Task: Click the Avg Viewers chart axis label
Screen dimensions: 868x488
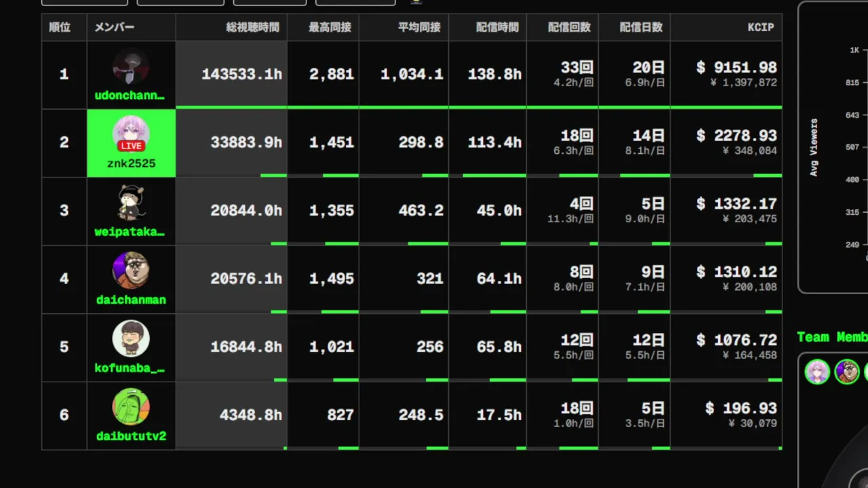Action: [x=814, y=148]
